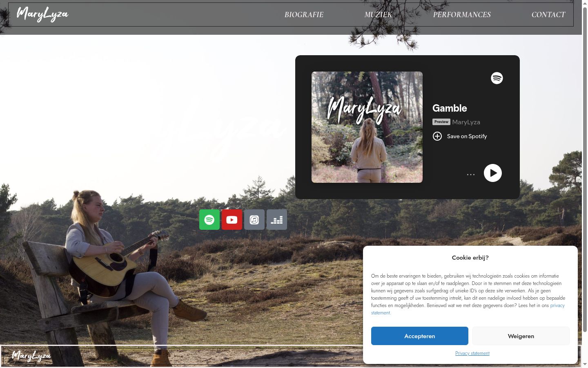Open the green Spotify link button
This screenshot has height=368, width=588.
(x=209, y=220)
